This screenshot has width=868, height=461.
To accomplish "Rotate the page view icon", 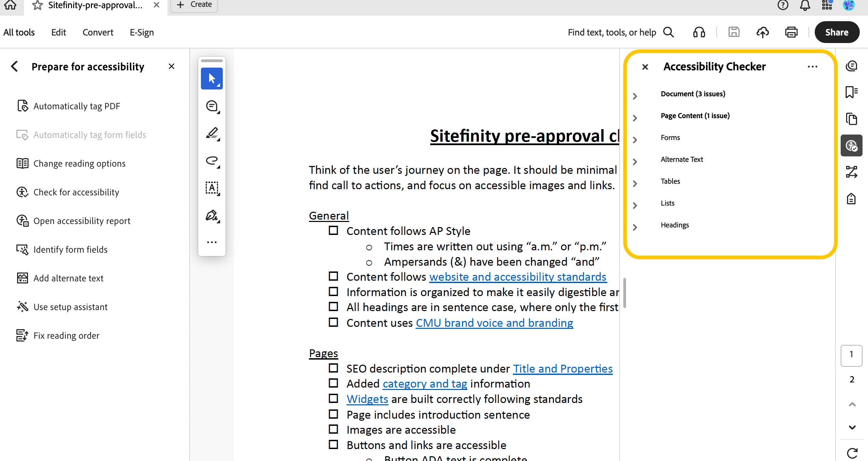I will pos(852,453).
